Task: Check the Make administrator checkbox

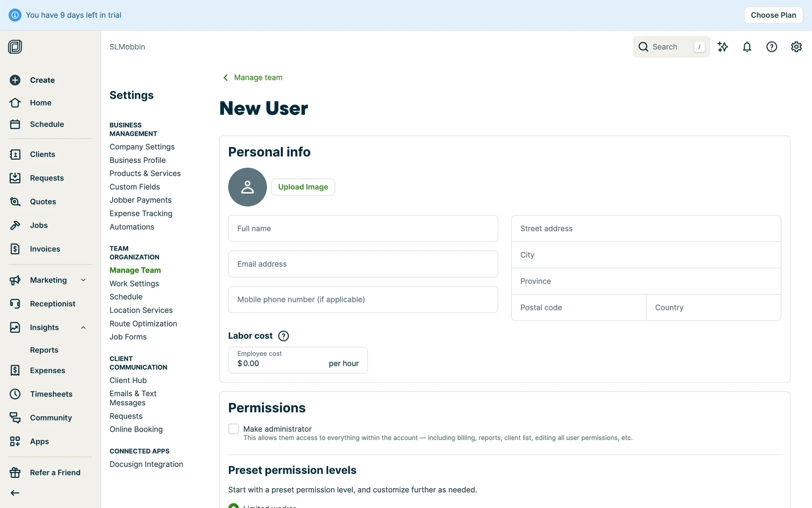Action: click(x=233, y=429)
